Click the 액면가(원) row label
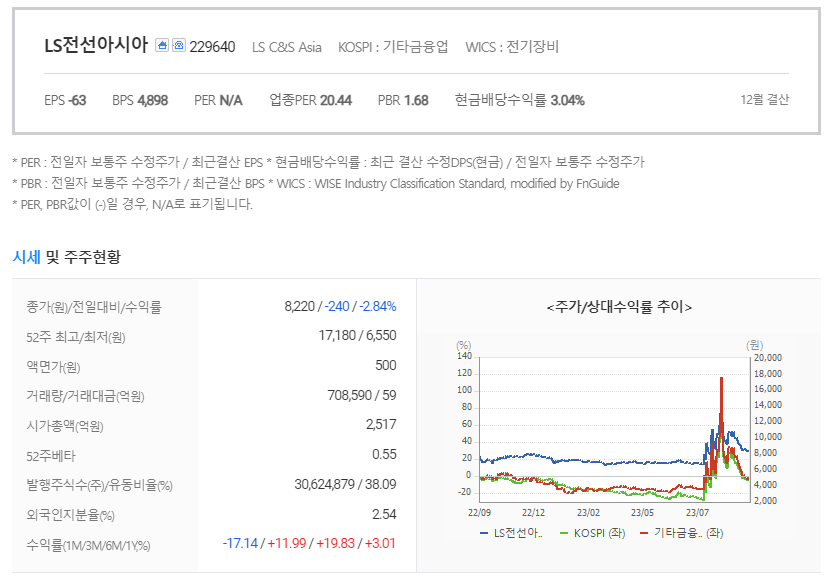 [53, 367]
